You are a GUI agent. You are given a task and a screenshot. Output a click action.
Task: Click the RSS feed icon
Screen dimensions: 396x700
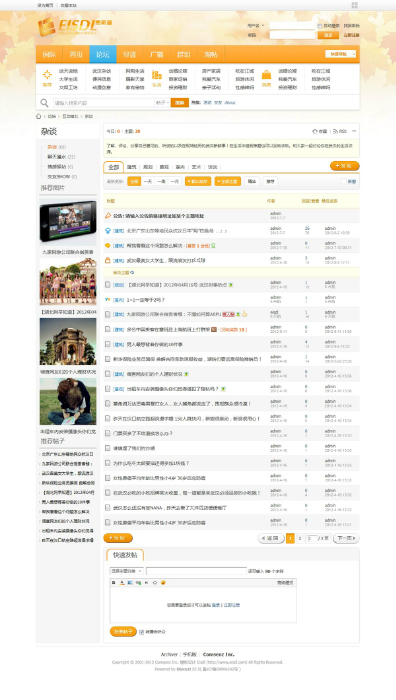point(336,131)
